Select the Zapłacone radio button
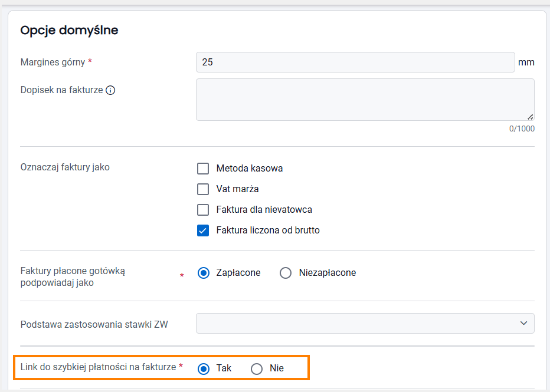This screenshot has height=392, width=550. point(204,273)
